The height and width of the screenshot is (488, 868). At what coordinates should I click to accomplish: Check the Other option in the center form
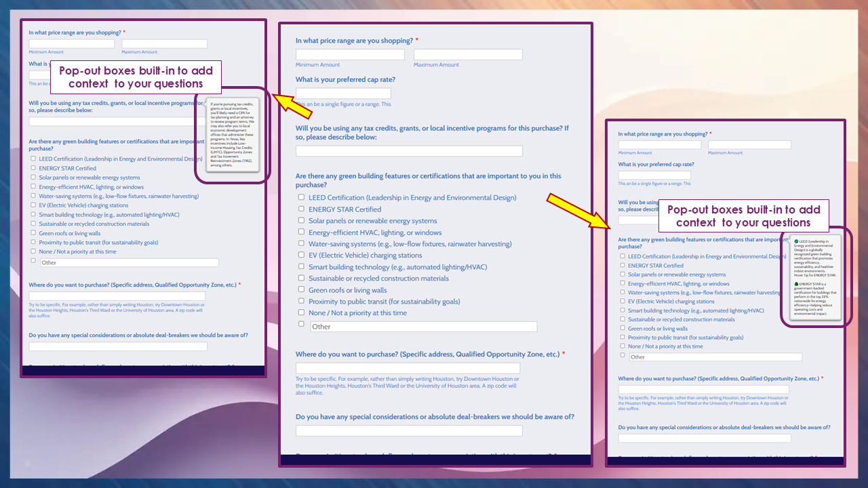click(x=301, y=324)
